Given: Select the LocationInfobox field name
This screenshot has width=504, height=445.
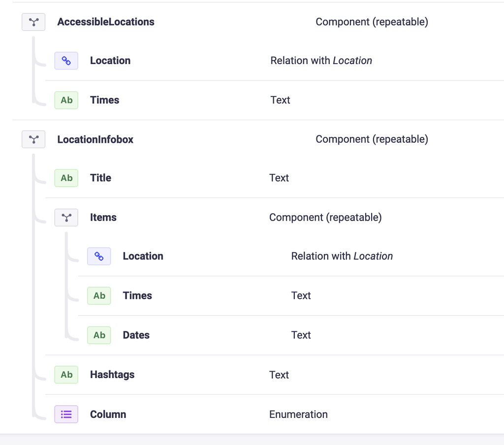Looking at the screenshot, I should pyautogui.click(x=95, y=139).
